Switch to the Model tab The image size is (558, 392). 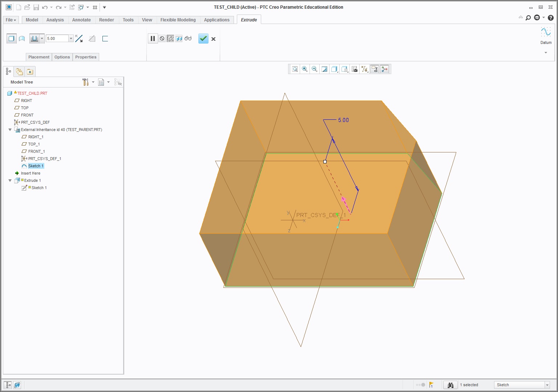point(32,20)
